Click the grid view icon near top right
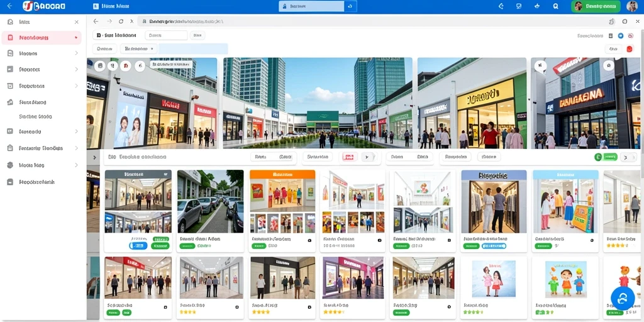644x322 pixels. [x=611, y=36]
